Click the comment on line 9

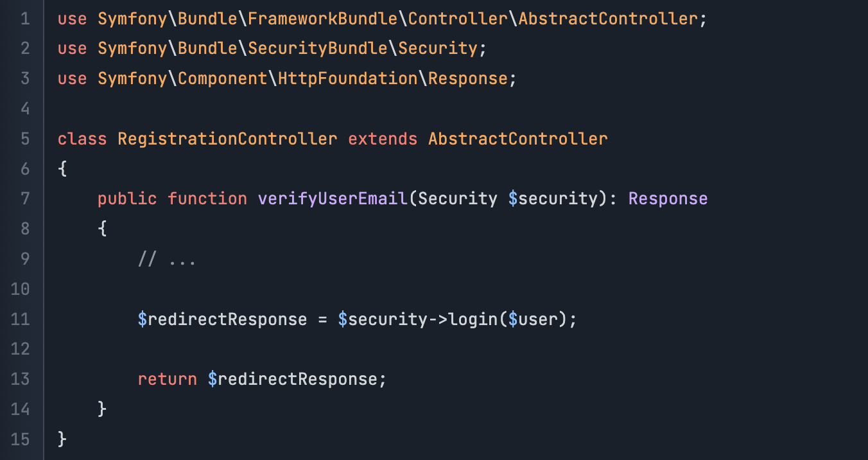pyautogui.click(x=167, y=259)
